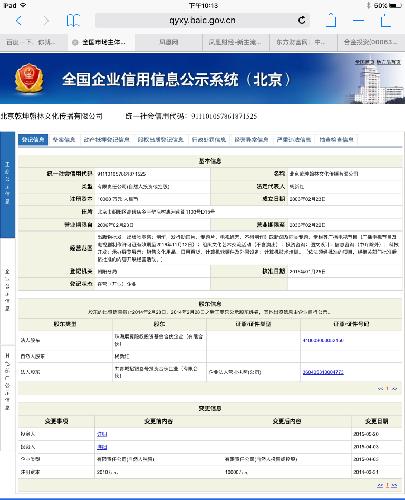
Task: Go to previous page in change-record table pagination
Action: 380,485
